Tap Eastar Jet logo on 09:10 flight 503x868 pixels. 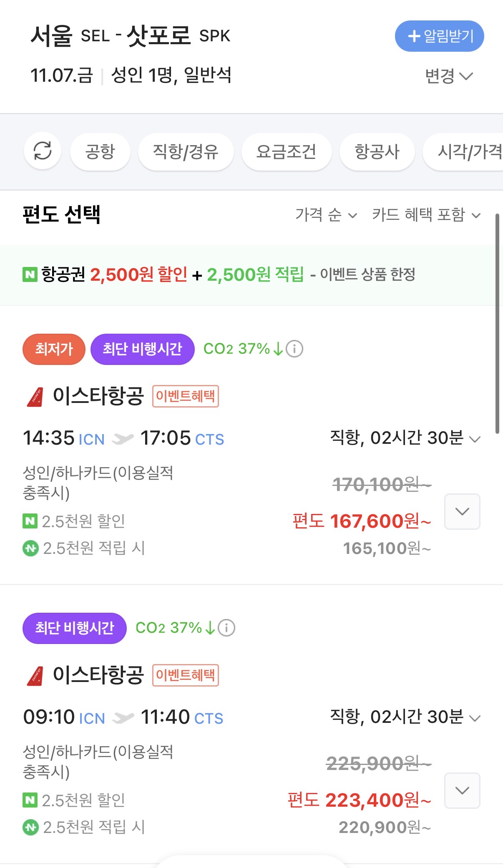coord(35,676)
